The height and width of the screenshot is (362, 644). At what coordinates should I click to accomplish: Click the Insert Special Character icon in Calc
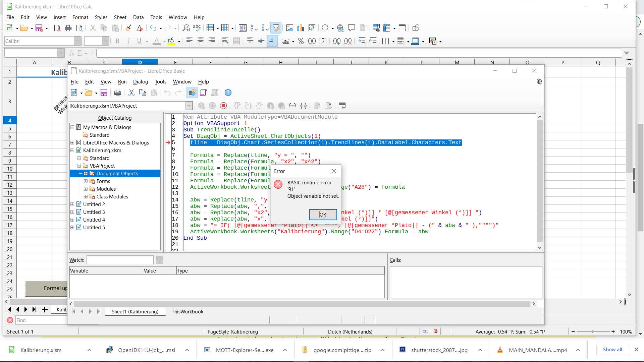325,28
